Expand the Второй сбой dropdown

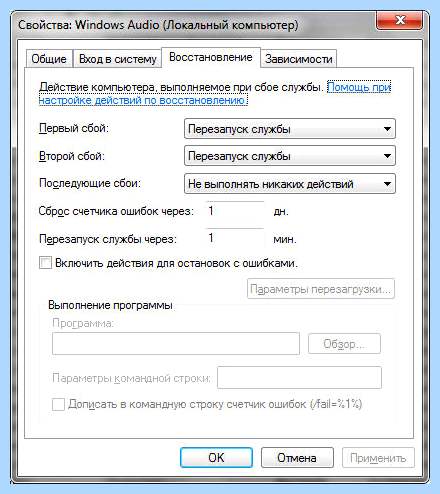[x=290, y=156]
